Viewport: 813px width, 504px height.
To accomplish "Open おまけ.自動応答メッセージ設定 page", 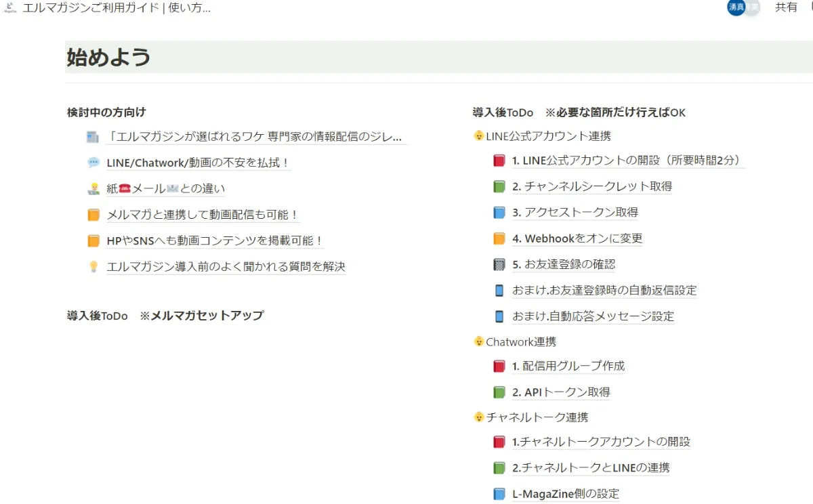I will tap(593, 316).
